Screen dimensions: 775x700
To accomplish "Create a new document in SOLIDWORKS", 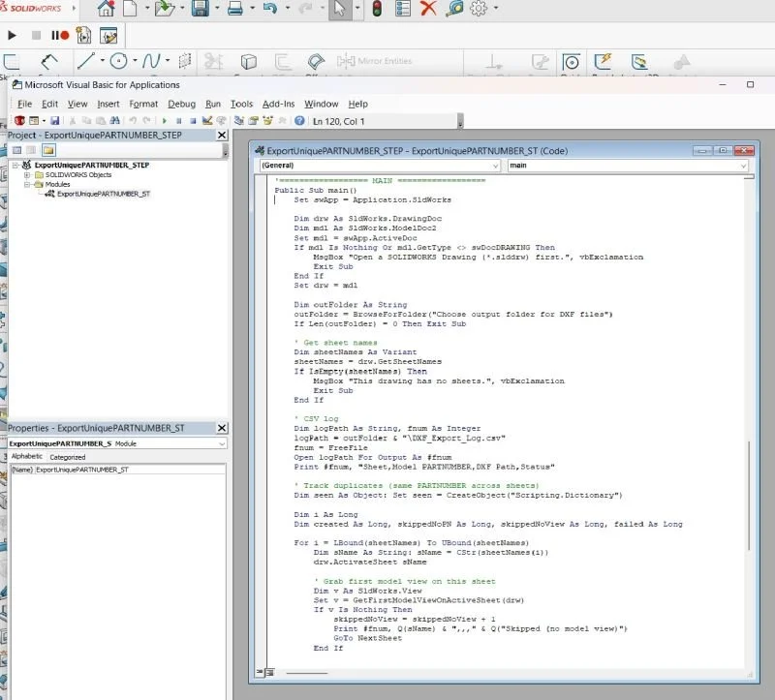I will point(130,9).
